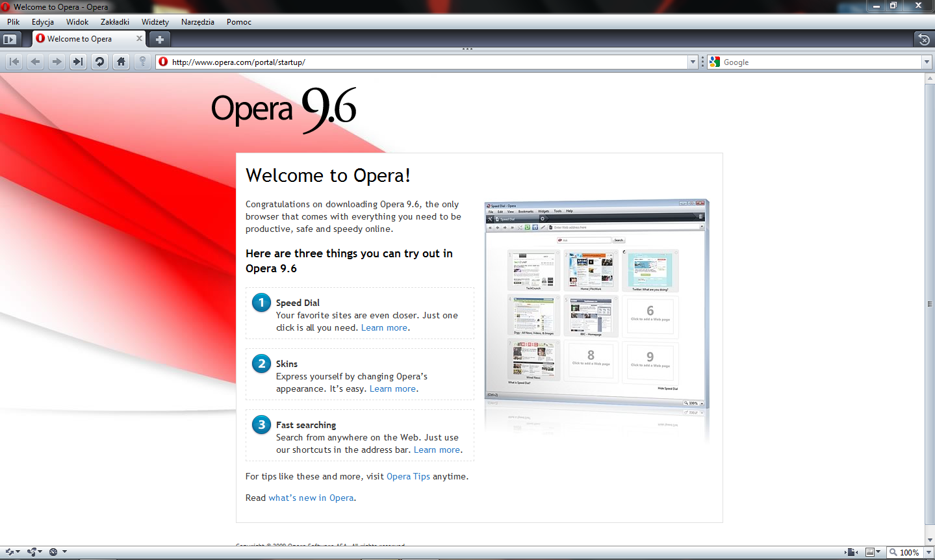
Task: Open the zoom level 100% dropdown
Action: click(928, 552)
